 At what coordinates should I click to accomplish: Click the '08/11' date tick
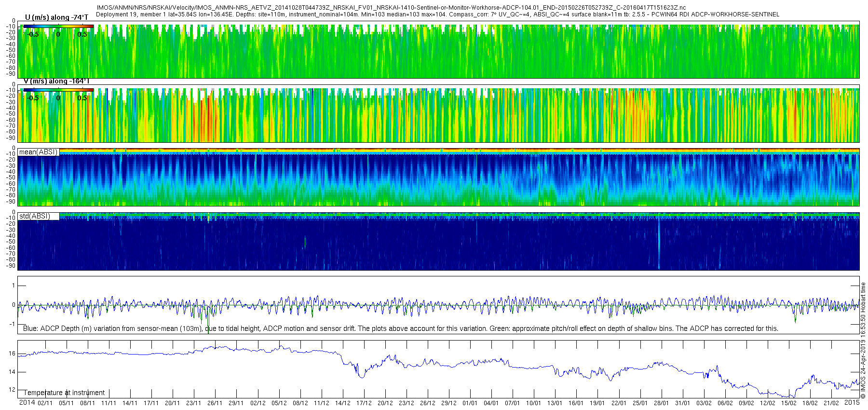tap(87, 403)
